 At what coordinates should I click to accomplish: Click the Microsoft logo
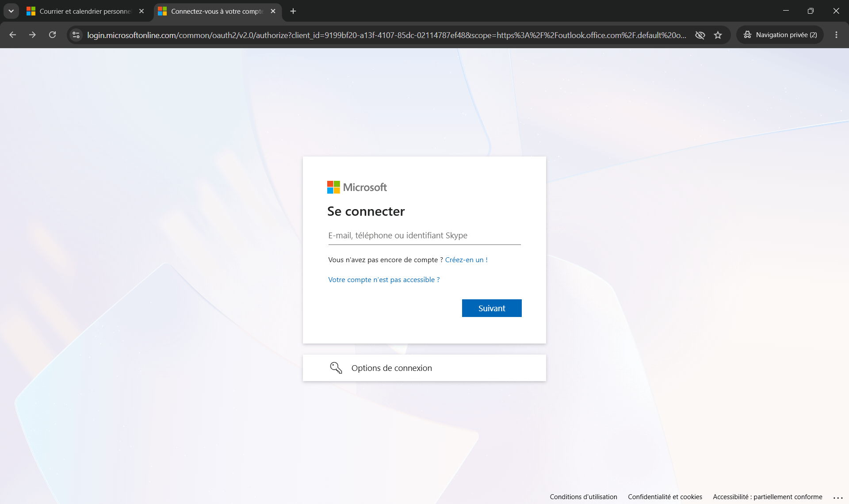(x=357, y=187)
